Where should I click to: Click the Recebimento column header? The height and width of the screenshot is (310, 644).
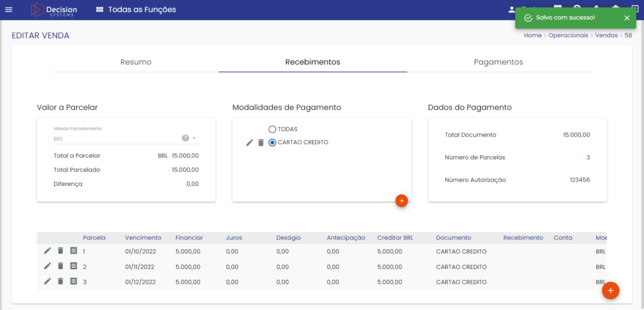click(x=523, y=238)
